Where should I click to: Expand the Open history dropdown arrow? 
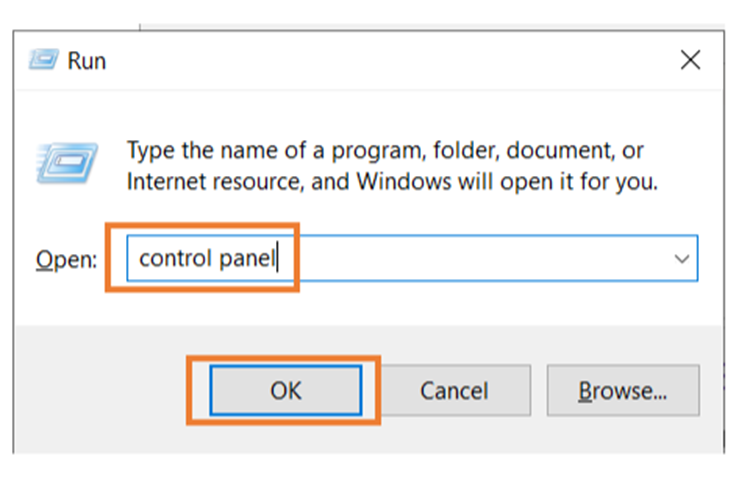(681, 259)
